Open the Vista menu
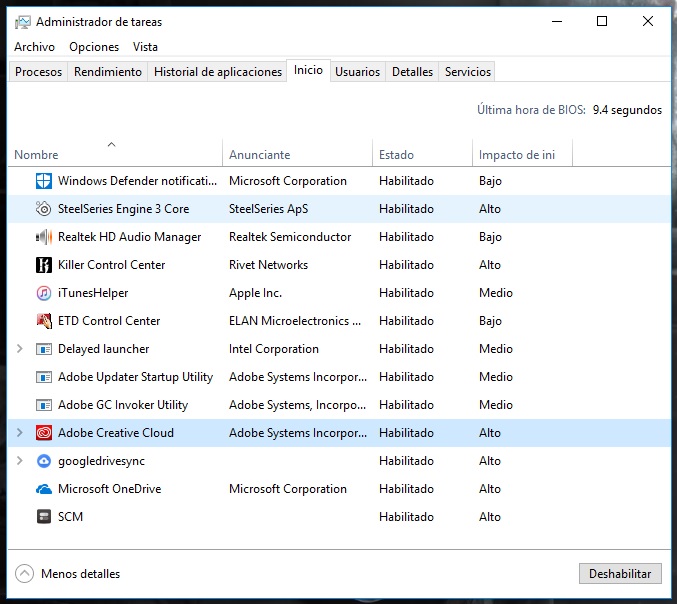Image resolution: width=677 pixels, height=604 pixels. 145,47
